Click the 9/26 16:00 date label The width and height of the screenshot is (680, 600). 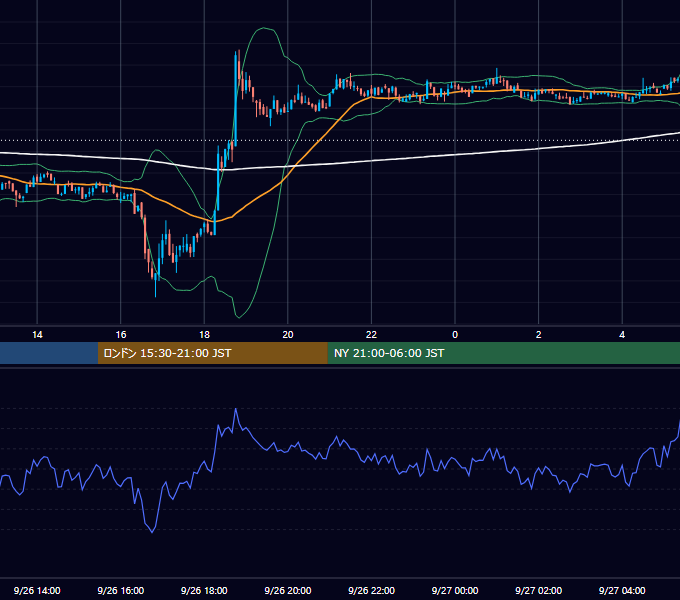121,590
